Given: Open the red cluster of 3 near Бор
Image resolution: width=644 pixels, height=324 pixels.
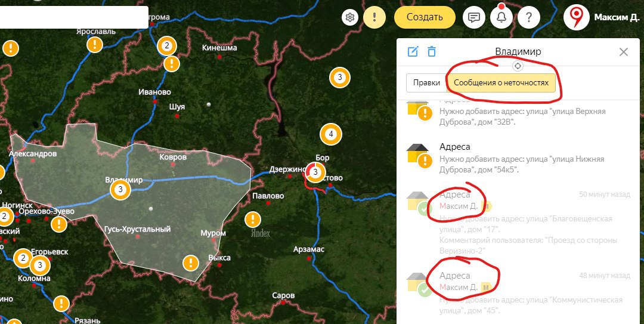Looking at the screenshot, I should (315, 172).
